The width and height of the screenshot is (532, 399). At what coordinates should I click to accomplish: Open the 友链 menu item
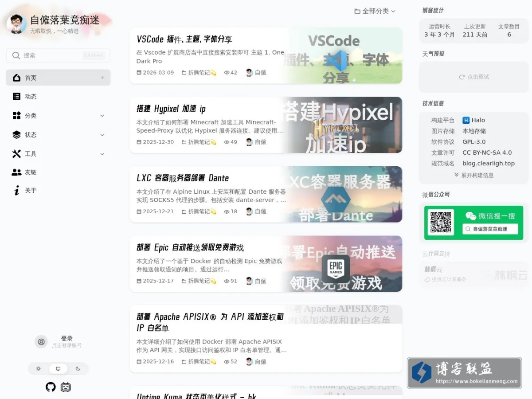[58, 172]
